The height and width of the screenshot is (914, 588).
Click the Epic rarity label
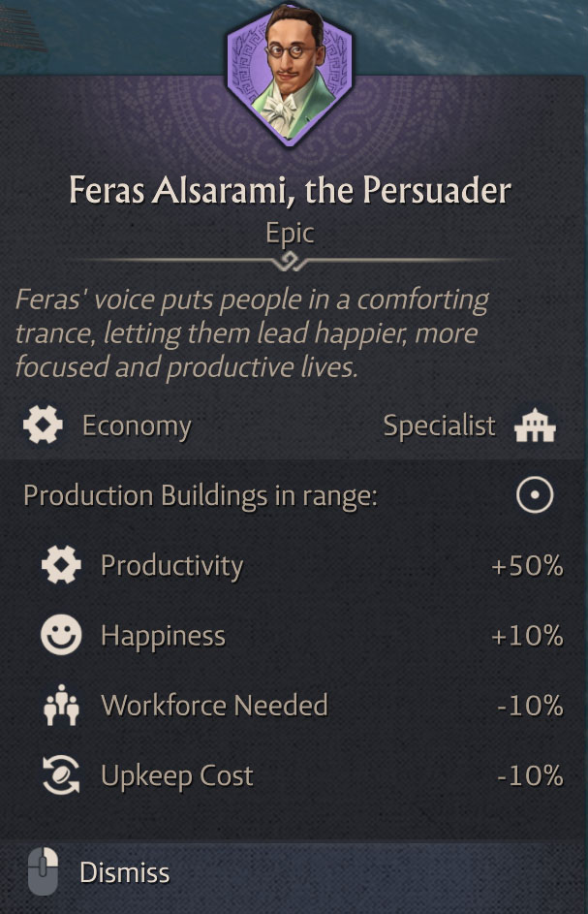290,234
